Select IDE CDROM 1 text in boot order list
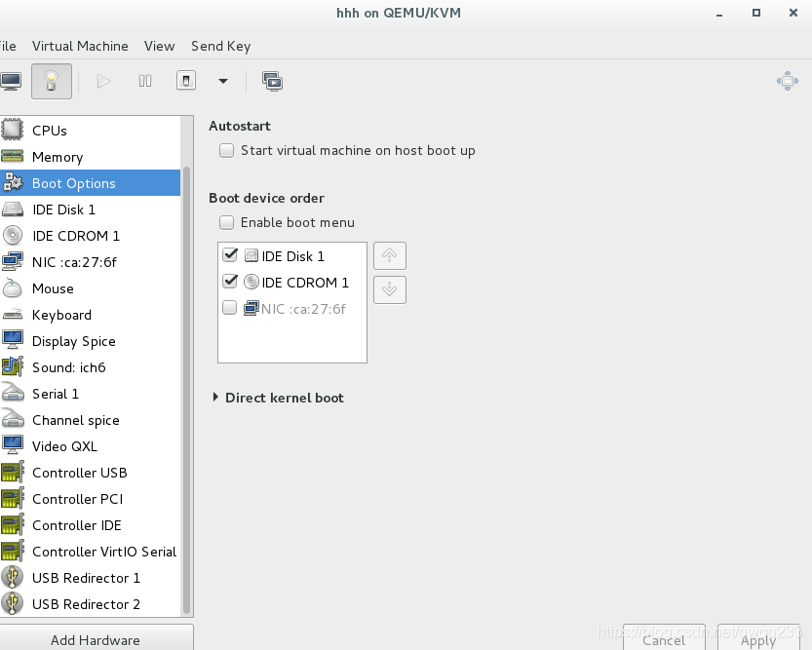The image size is (812, 650). (x=305, y=283)
